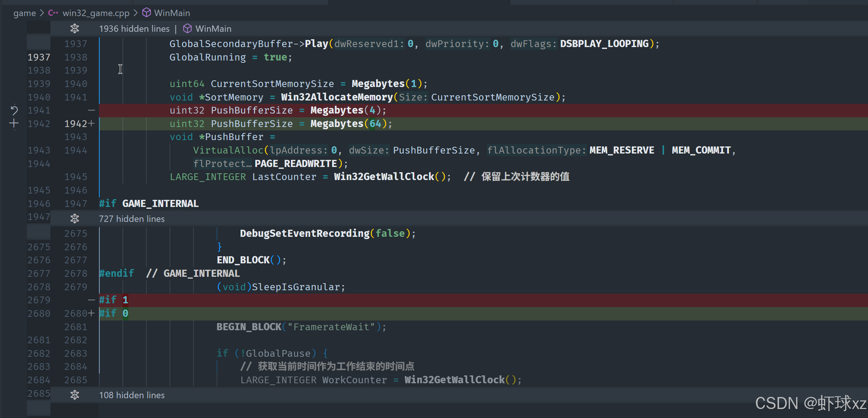Viewport: 868px width, 418px height.
Task: Expand the breadcrumb chevron after win32_game.cpp
Action: [x=136, y=13]
